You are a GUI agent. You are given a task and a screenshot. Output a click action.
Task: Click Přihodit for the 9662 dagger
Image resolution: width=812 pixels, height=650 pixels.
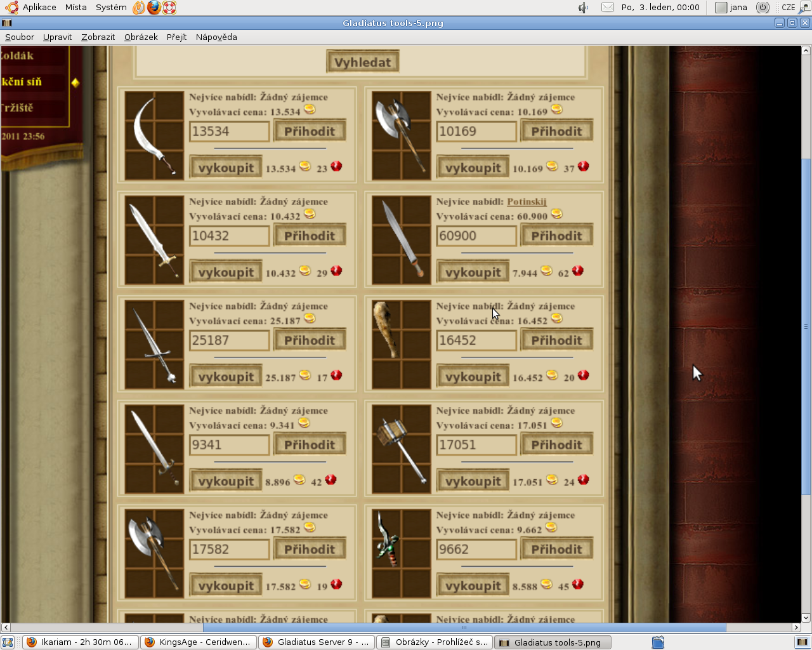tap(557, 549)
